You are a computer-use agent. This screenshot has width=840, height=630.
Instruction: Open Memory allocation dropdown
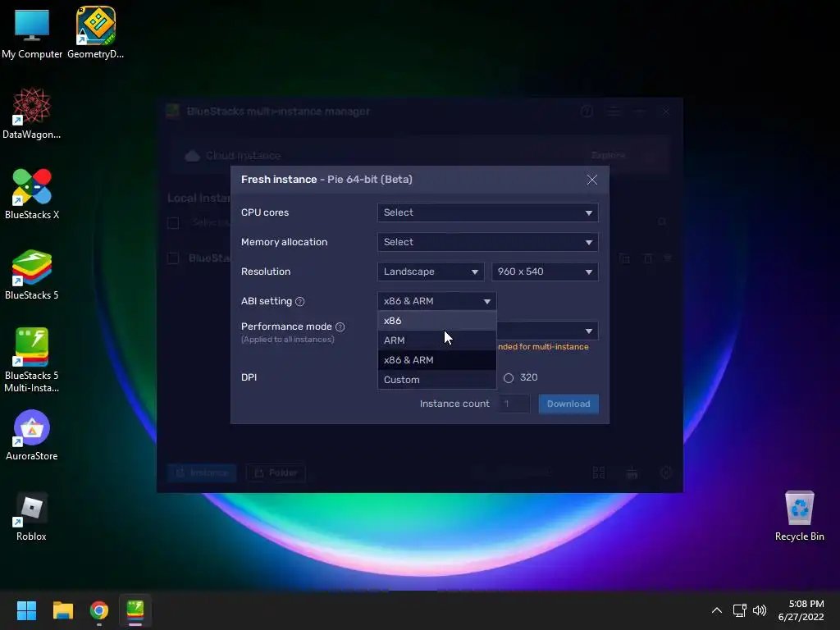487,242
